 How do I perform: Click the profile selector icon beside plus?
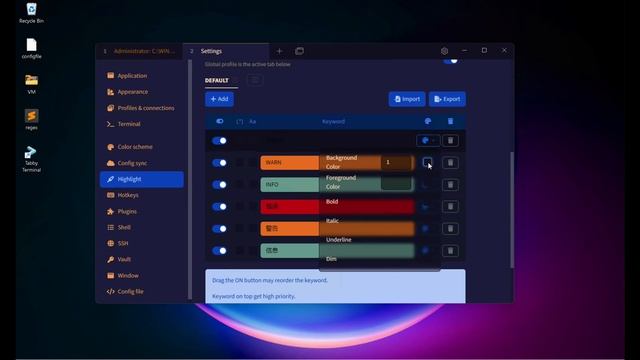click(299, 51)
